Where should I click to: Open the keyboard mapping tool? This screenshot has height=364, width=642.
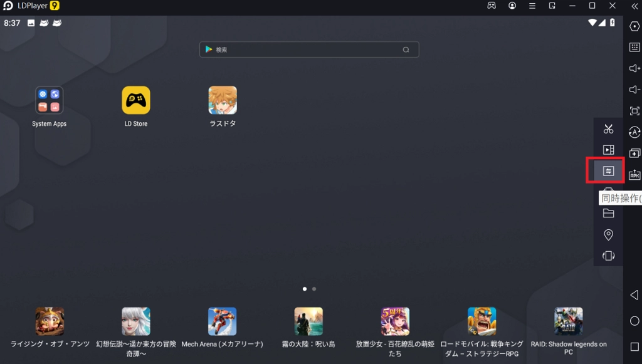pos(634,48)
